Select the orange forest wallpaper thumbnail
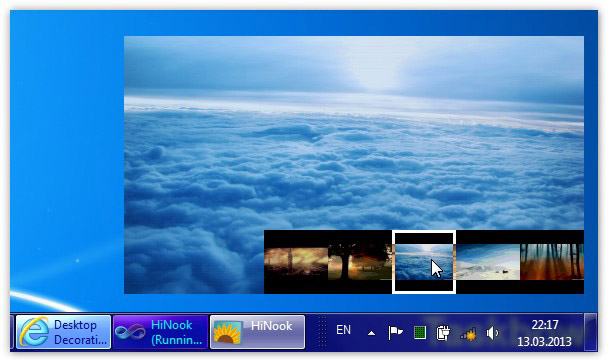The width and height of the screenshot is (608, 362). click(x=552, y=262)
